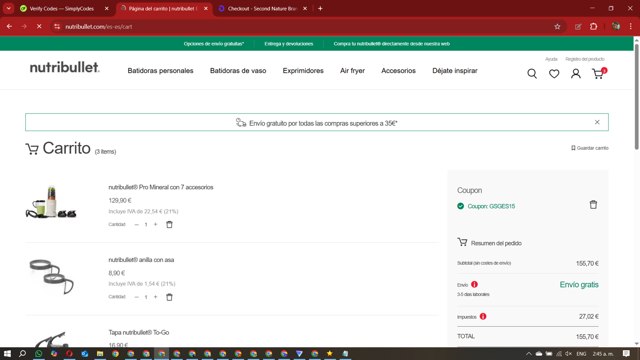Delete the Pro Mineral item with trash icon
640x360 pixels.
169,224
